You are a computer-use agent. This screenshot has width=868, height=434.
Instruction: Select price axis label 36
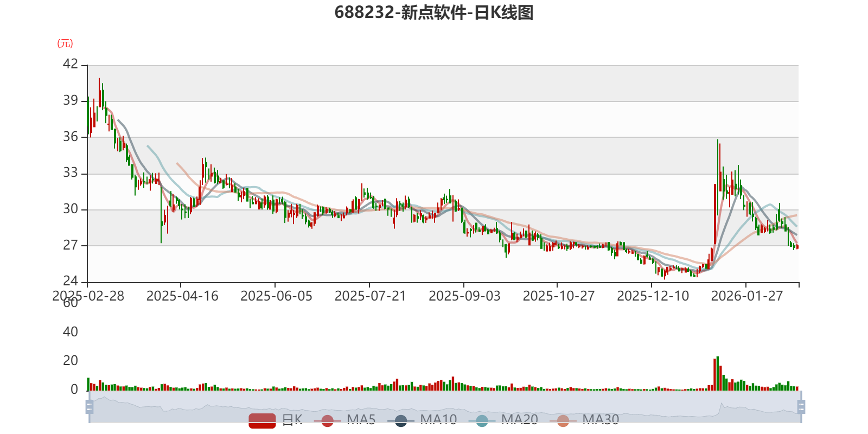71,137
